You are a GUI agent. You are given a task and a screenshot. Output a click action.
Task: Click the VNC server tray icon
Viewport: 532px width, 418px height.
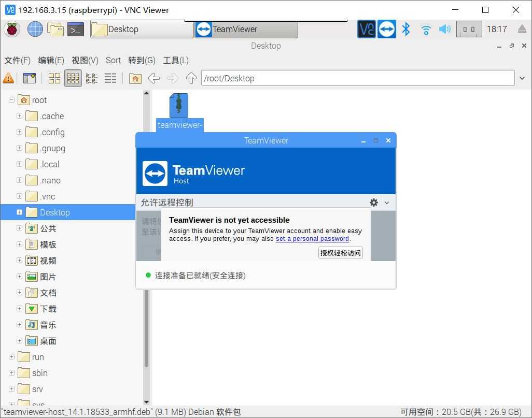367,29
